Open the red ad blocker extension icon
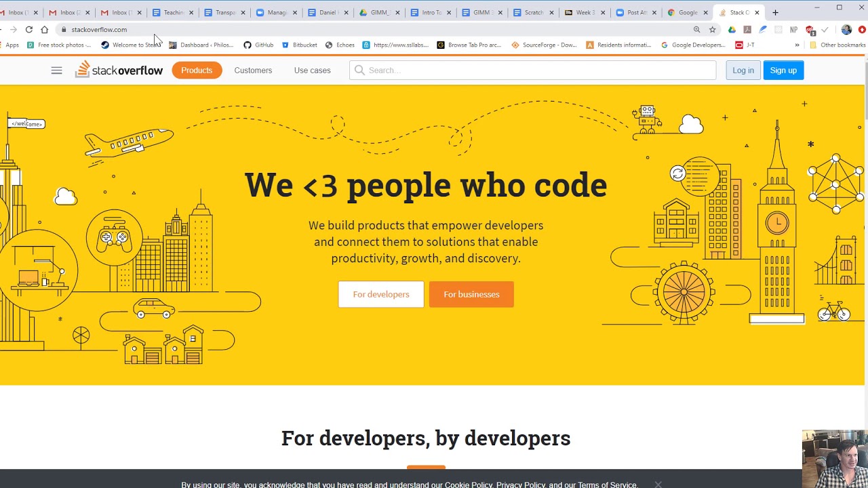The width and height of the screenshot is (868, 488). [810, 30]
